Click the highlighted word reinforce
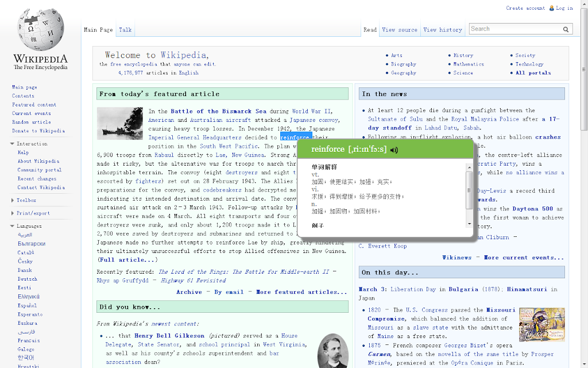 pos(296,137)
